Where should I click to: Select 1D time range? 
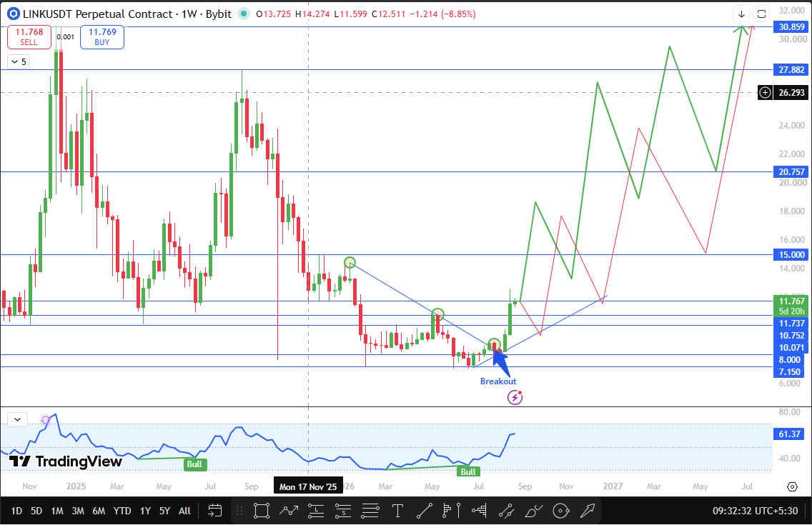click(16, 511)
